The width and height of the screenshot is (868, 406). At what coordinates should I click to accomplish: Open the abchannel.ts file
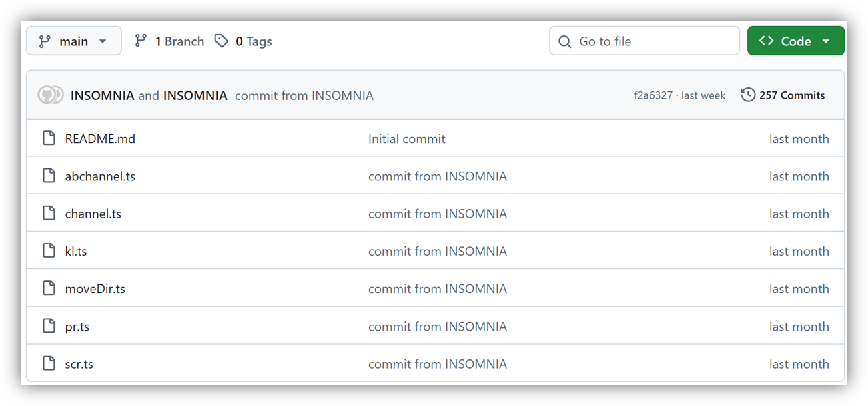100,176
